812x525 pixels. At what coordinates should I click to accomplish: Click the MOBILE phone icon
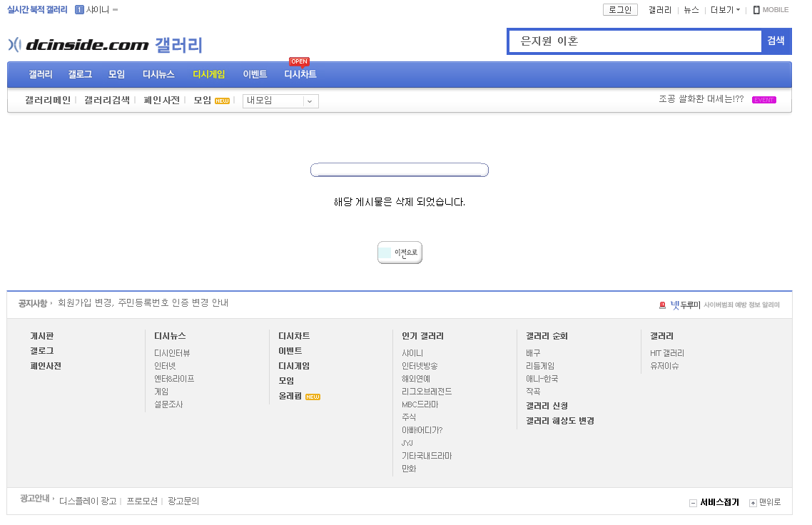(756, 10)
